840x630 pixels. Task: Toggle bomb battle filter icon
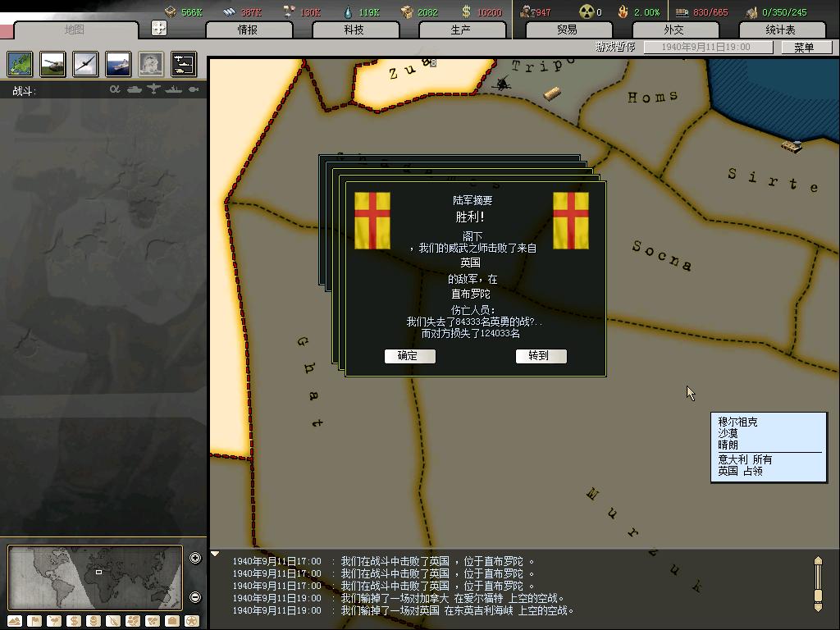pos(194,89)
